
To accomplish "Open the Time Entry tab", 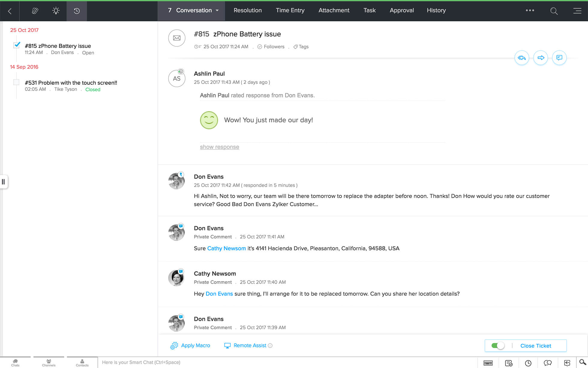I will point(290,11).
